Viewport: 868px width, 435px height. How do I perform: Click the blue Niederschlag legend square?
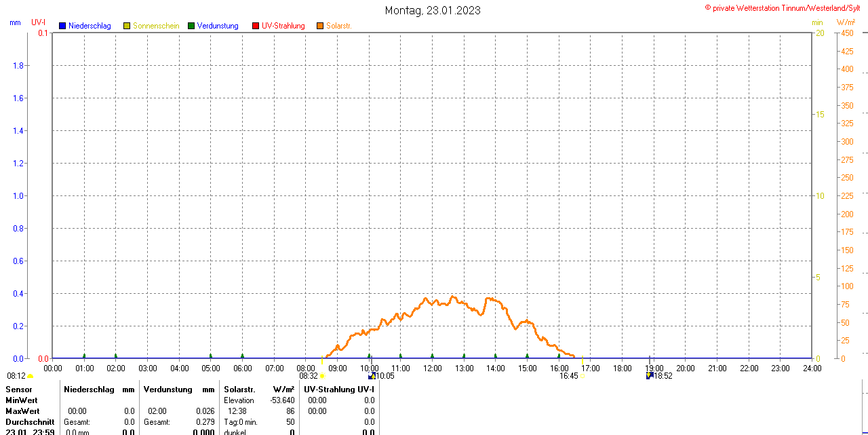tap(62, 26)
